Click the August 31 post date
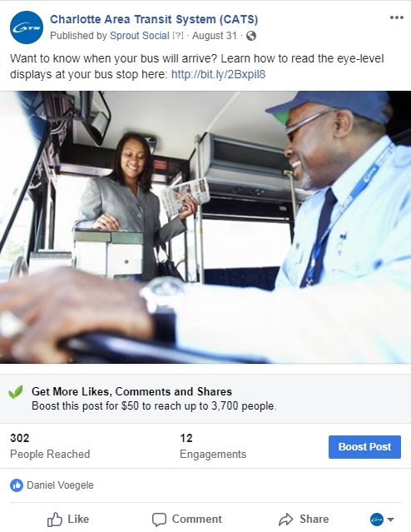 click(215, 36)
